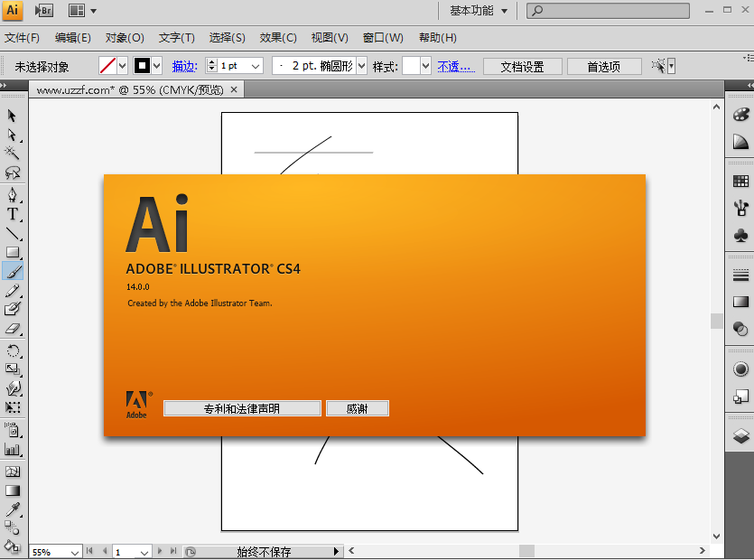Open the 2 pt. 椭圆形 brush dropdown
This screenshot has height=560, width=754.
pos(362,66)
